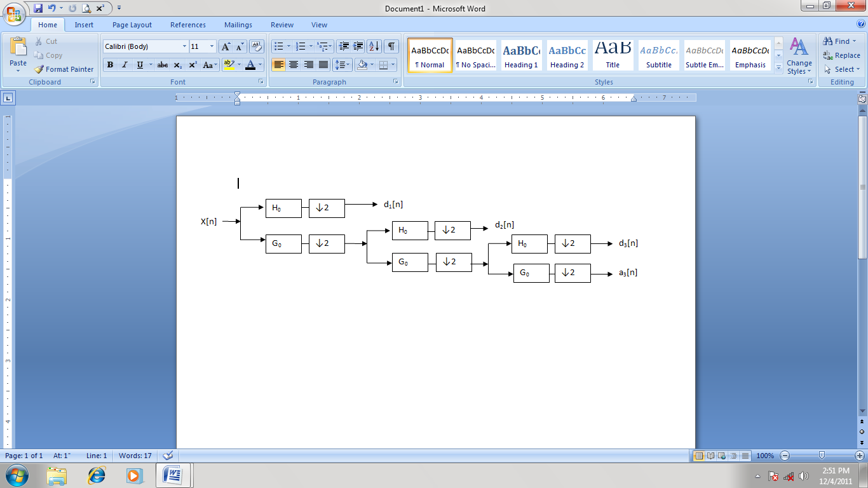Click the Undo arrow icon
The image size is (868, 488).
pos(52,8)
